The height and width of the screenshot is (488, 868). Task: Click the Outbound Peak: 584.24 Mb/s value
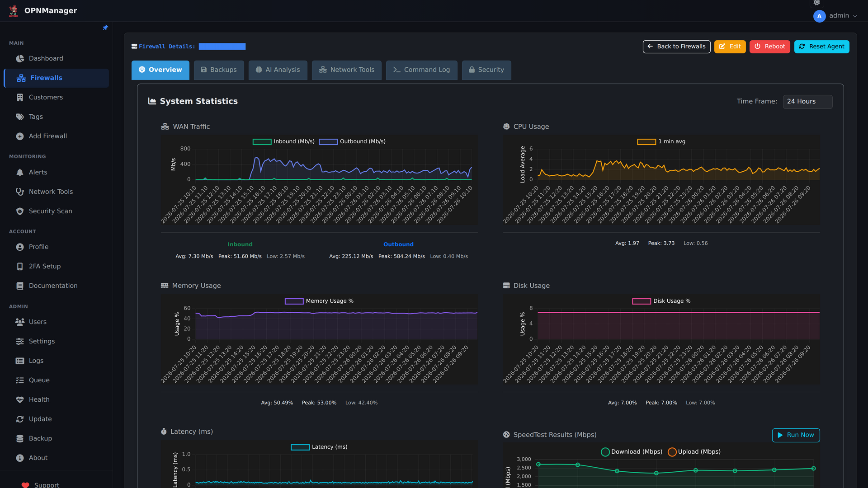(401, 256)
